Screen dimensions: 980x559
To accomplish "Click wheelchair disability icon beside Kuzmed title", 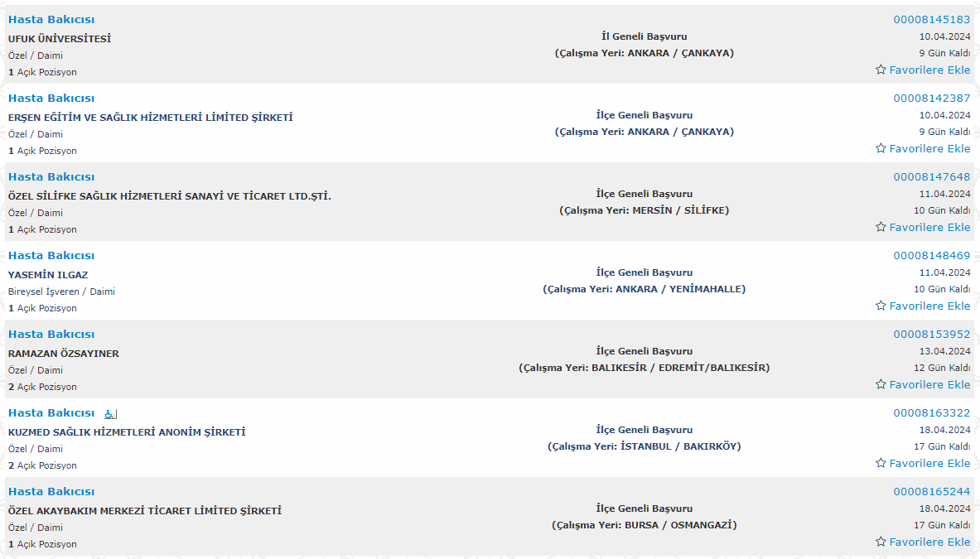I will pos(110,413).
